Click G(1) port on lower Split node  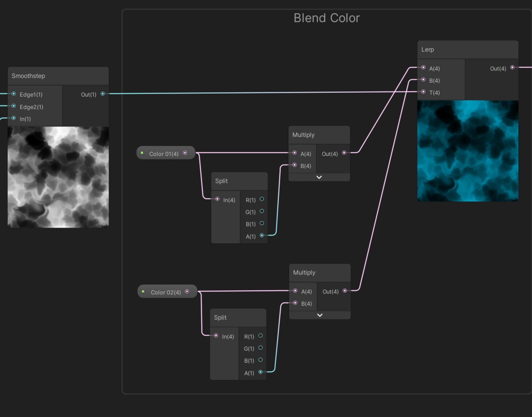tap(261, 348)
